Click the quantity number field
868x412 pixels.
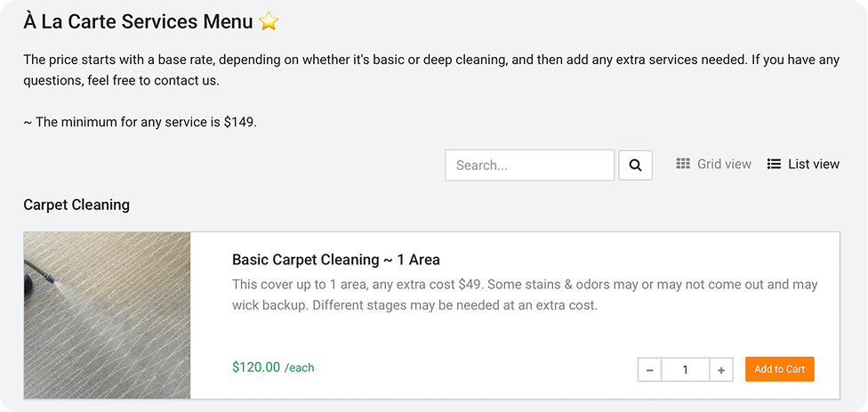click(x=686, y=369)
